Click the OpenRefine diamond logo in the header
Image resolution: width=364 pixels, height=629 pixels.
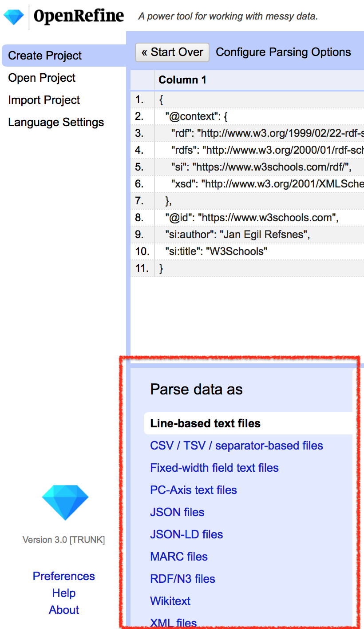[x=13, y=17]
